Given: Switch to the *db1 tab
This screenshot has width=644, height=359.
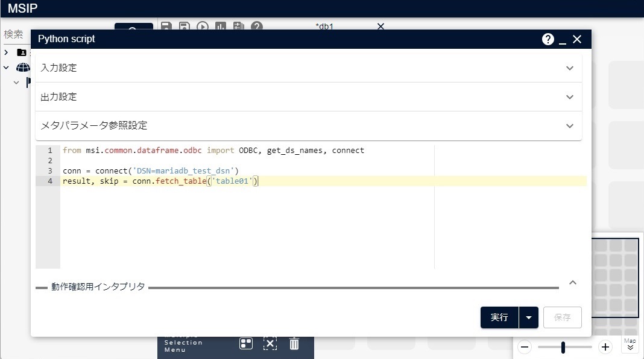Looking at the screenshot, I should pos(324,27).
